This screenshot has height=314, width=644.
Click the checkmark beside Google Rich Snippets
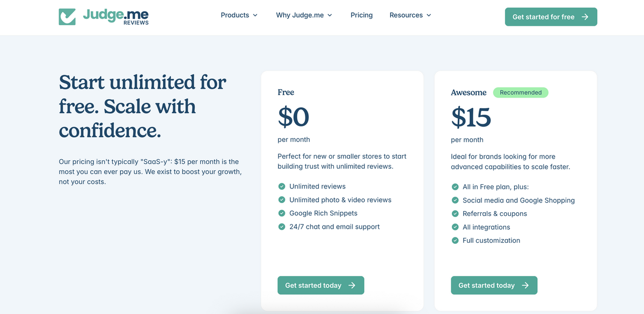(x=282, y=213)
